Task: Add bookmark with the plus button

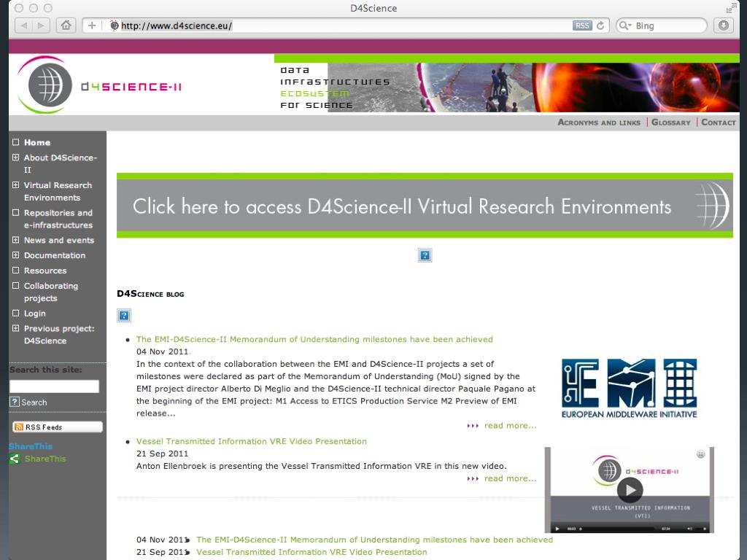Action: click(92, 26)
